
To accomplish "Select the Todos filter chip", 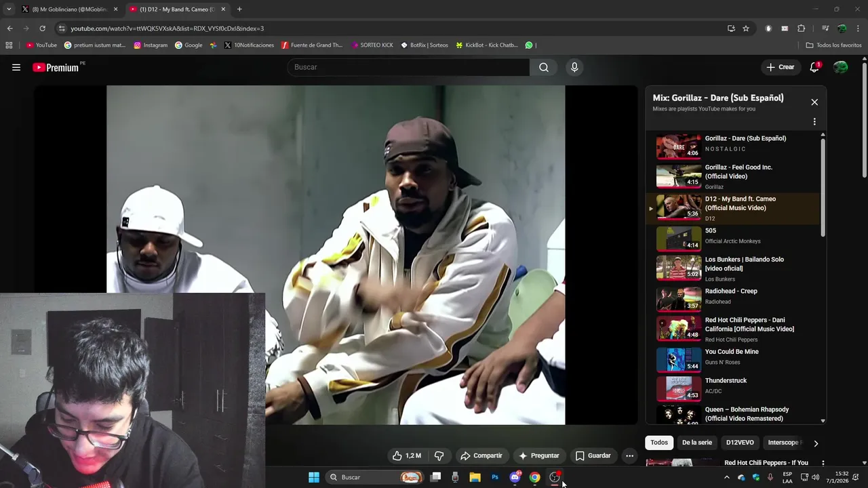I will coord(659,443).
